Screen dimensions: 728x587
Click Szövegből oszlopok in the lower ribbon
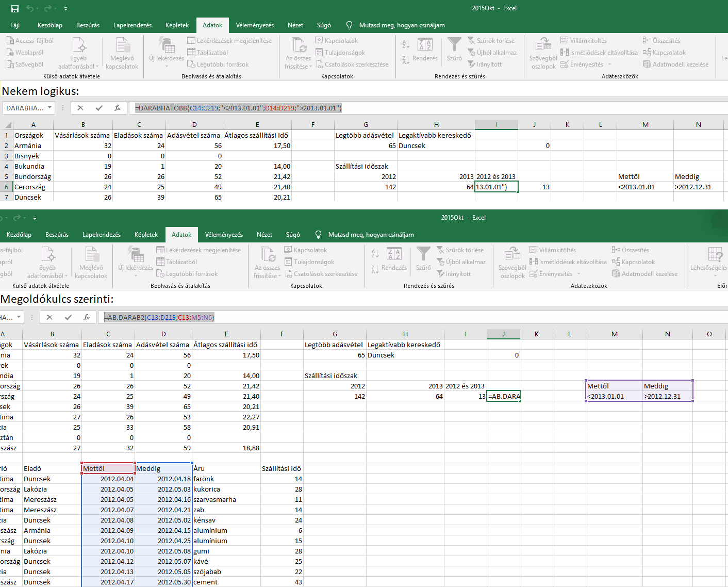point(512,263)
